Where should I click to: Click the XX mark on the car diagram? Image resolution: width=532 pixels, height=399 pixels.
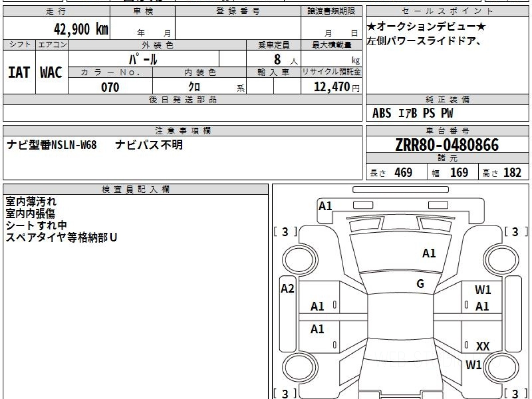[x=483, y=347]
